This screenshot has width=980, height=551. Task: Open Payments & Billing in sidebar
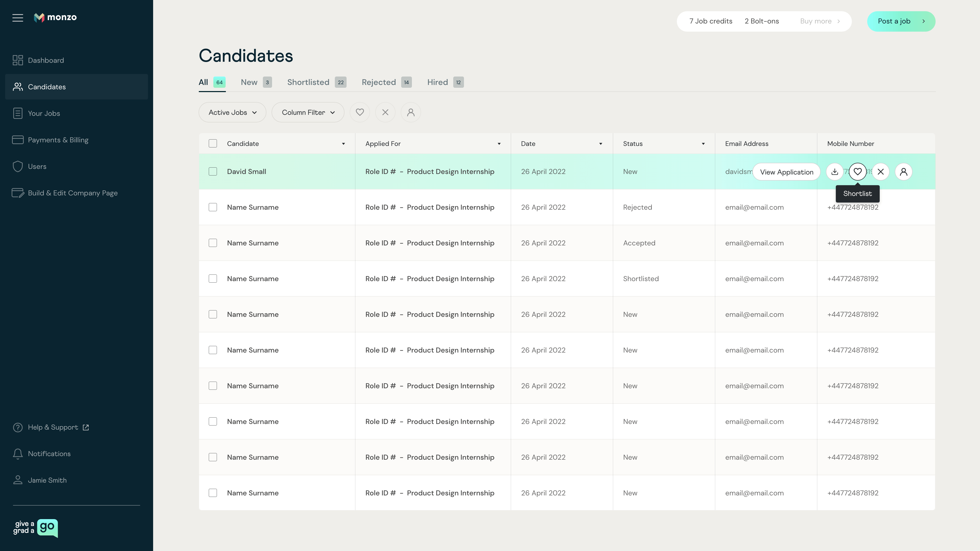point(58,140)
